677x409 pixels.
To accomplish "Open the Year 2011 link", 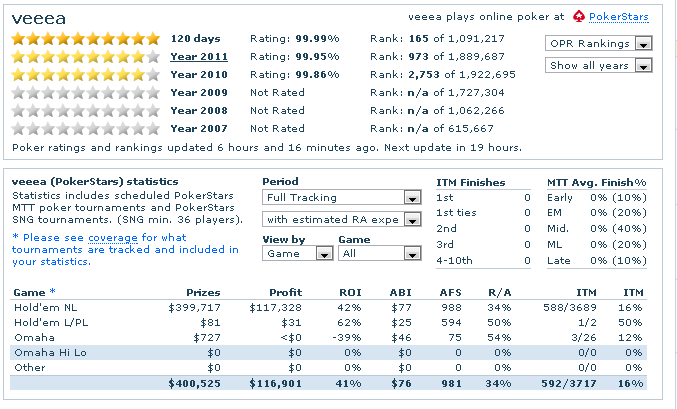I will point(199,57).
